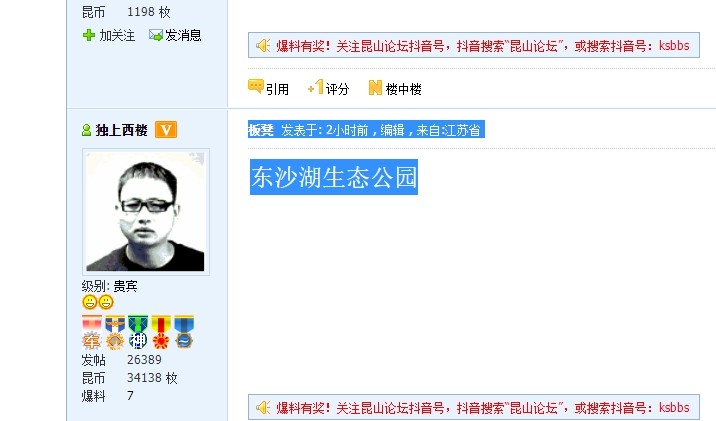This screenshot has width=716, height=421.
Task: Click the green 神 medal badge
Action: 137,332
